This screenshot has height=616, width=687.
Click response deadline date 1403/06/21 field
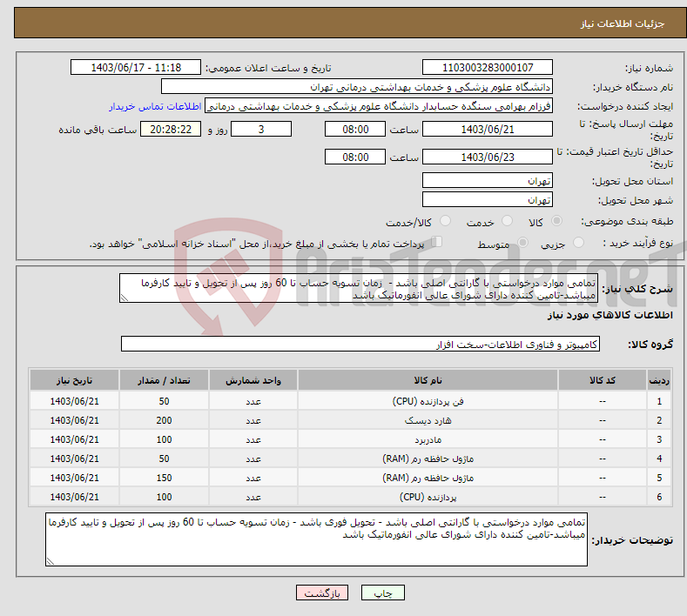click(x=488, y=129)
